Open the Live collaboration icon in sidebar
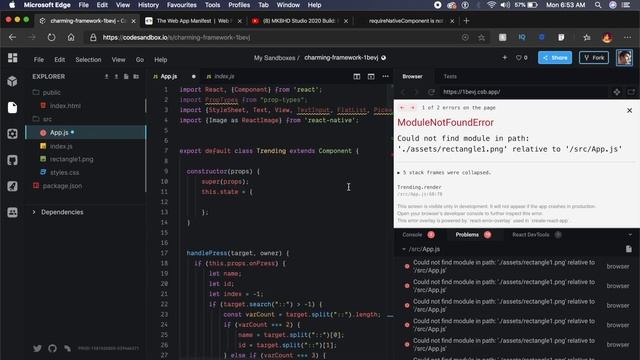This screenshot has width=640, height=360. pos(12,212)
